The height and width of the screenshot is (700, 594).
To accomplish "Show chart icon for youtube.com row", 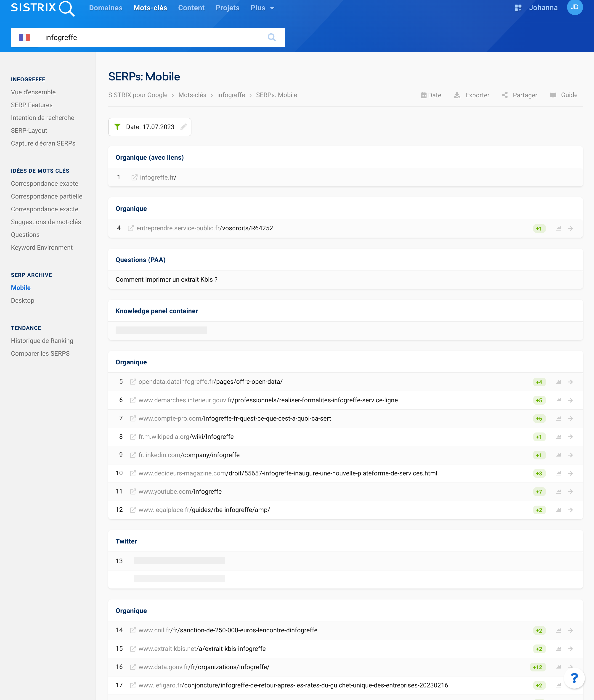I will [x=558, y=492].
